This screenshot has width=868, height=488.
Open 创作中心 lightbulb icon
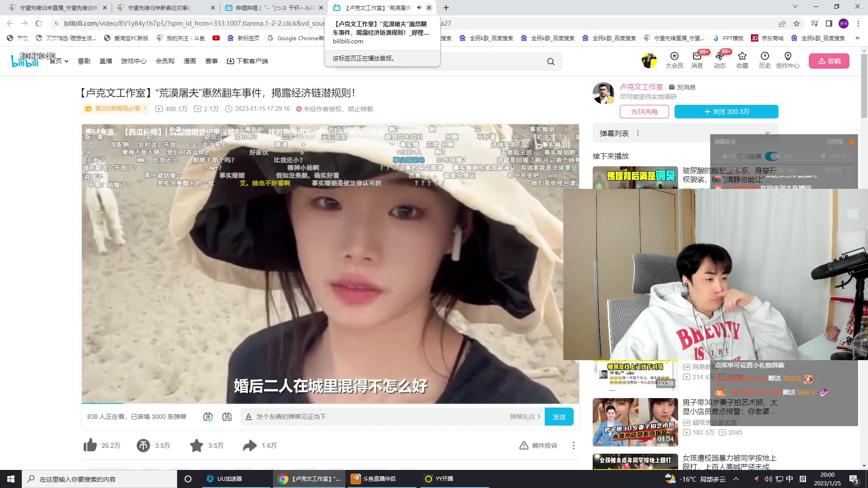point(788,60)
